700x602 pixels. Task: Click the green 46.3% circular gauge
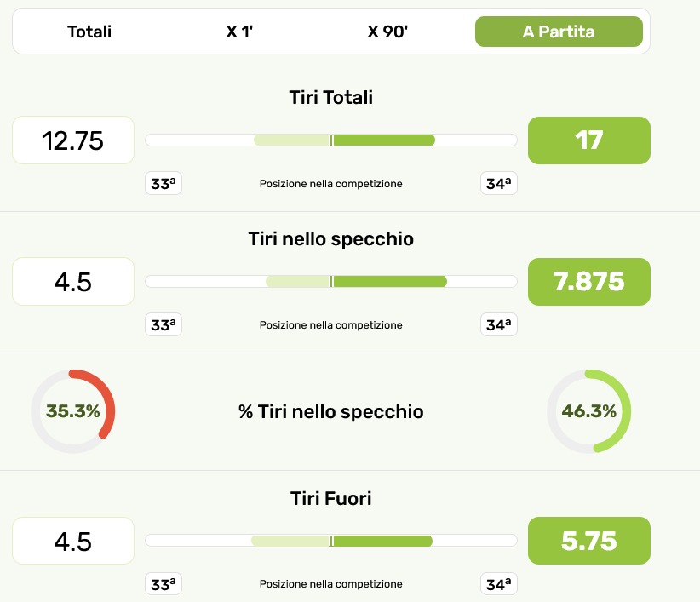coord(588,411)
